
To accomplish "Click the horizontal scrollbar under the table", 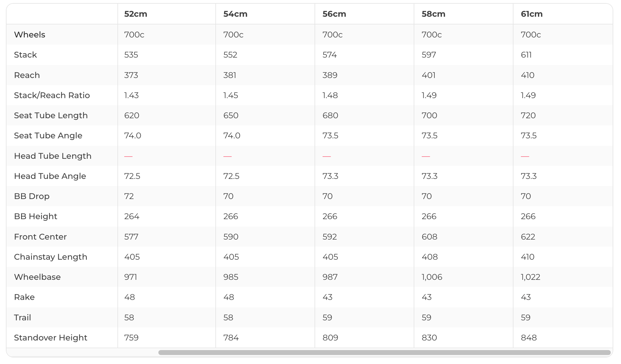I will 384,353.
